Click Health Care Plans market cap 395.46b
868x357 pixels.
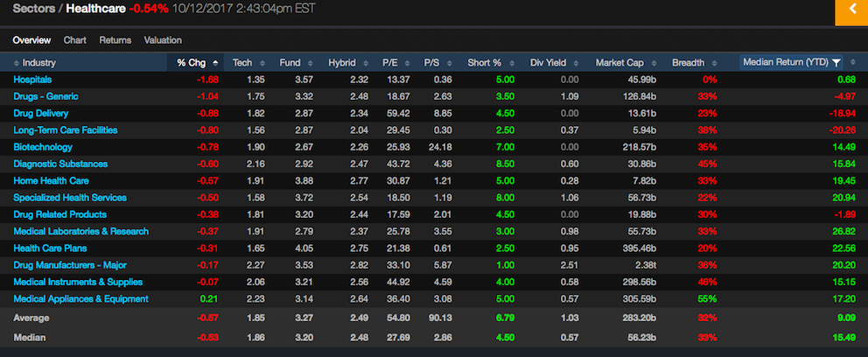pos(639,248)
